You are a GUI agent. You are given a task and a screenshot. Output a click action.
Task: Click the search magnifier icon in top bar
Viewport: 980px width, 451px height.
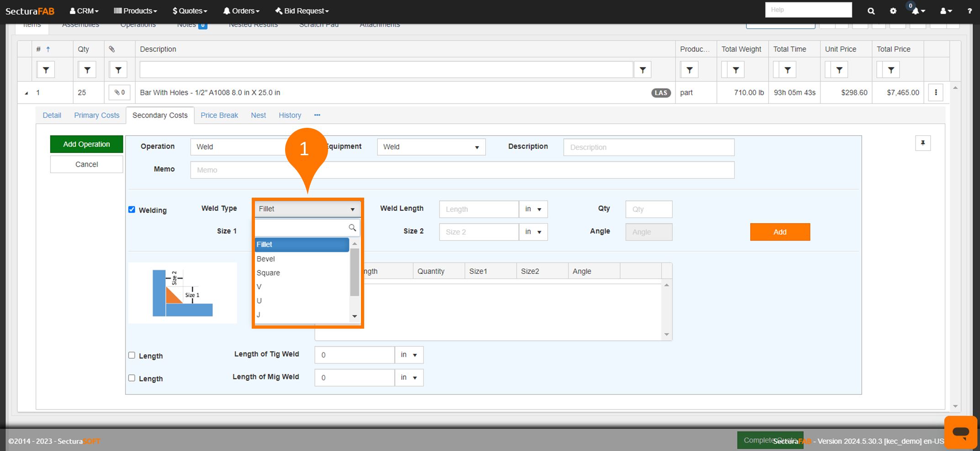pos(871,11)
